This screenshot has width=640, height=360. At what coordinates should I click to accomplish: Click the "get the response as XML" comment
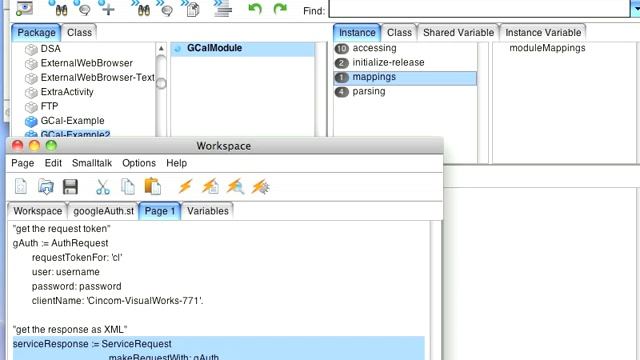click(70, 330)
